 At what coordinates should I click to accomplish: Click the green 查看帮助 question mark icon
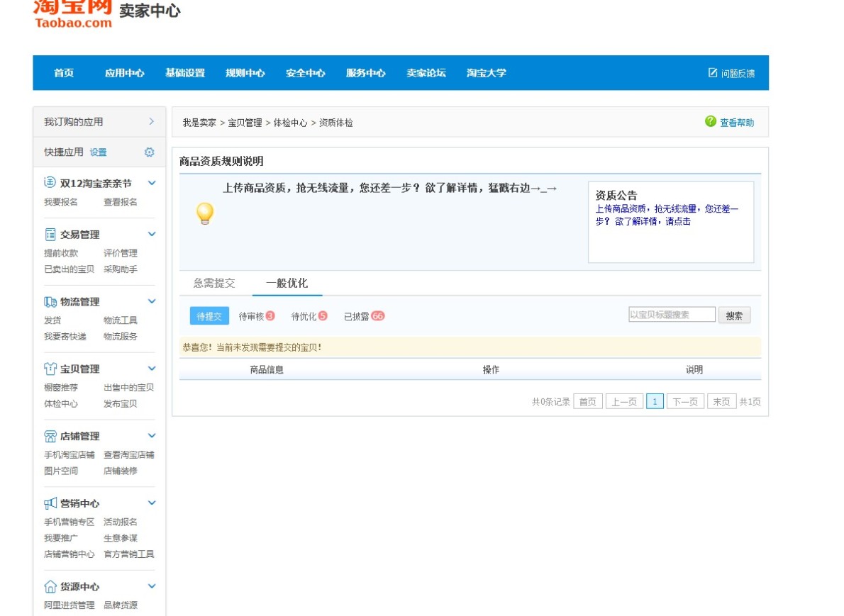click(711, 122)
